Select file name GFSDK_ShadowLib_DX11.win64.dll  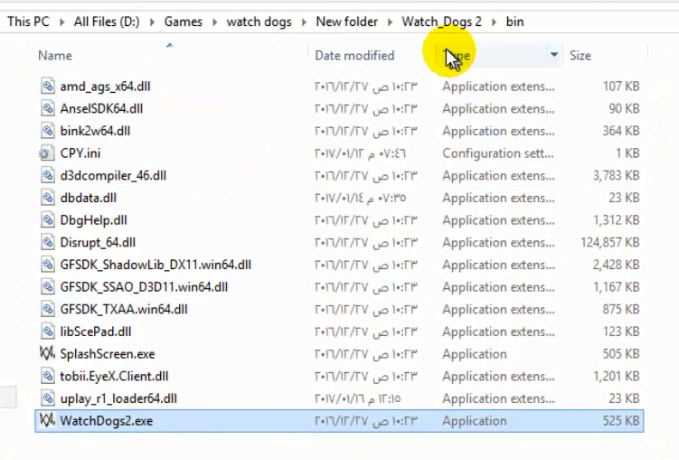coord(156,265)
